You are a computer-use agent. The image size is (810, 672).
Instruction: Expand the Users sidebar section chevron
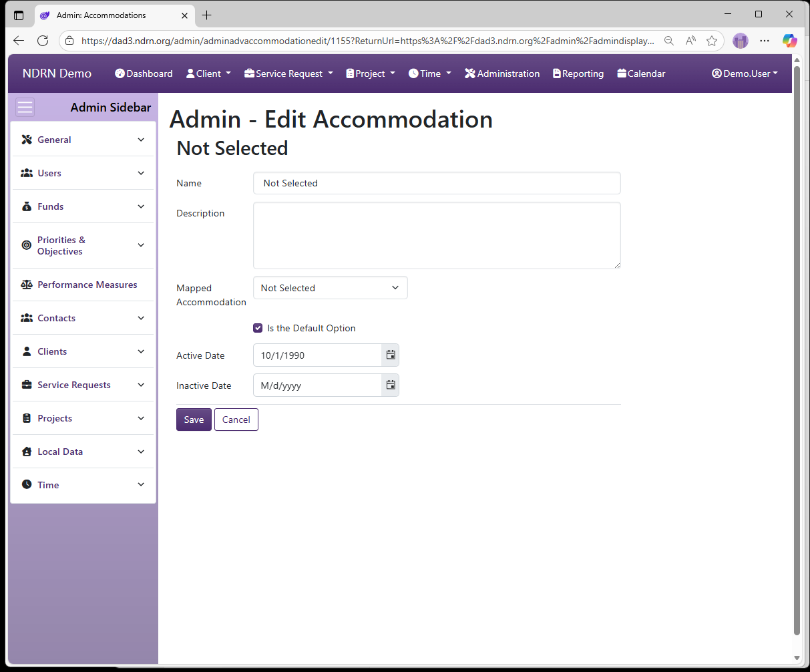[141, 173]
